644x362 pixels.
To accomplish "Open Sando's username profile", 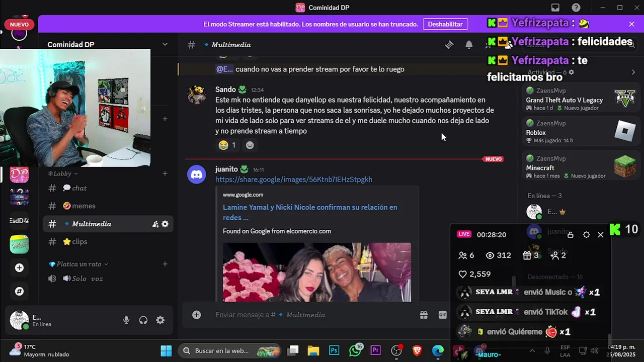I will click(225, 89).
